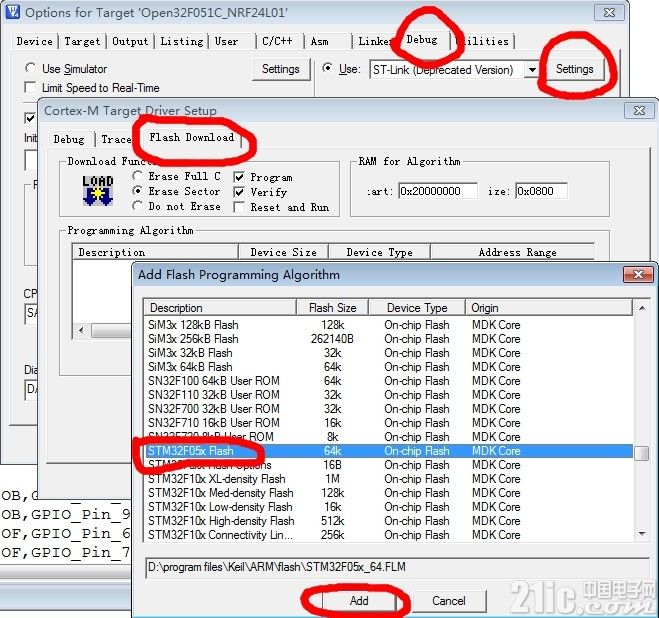The height and width of the screenshot is (618, 659).
Task: Open Debug tab in Cortex-M Driver Setup
Action: click(69, 139)
